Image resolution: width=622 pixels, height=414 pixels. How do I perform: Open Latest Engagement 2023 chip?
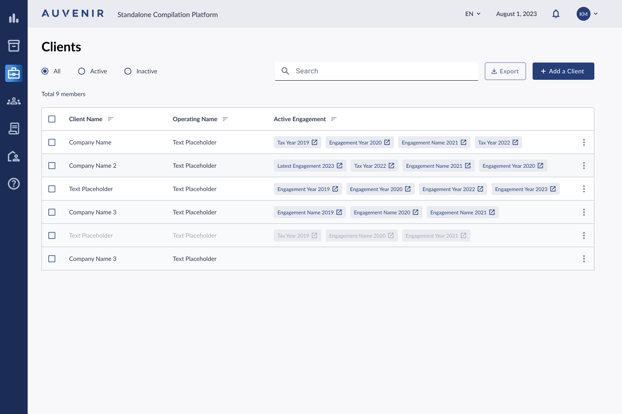pos(309,166)
